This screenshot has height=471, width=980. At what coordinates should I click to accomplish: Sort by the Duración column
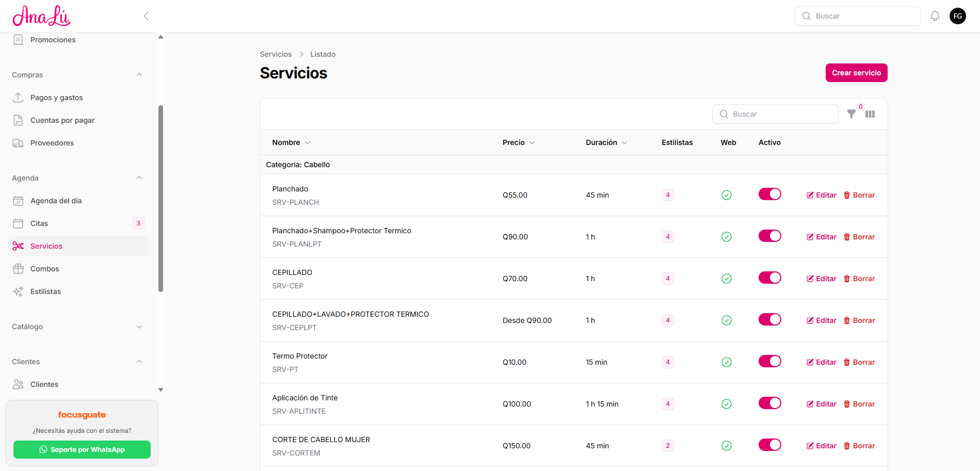(606, 142)
